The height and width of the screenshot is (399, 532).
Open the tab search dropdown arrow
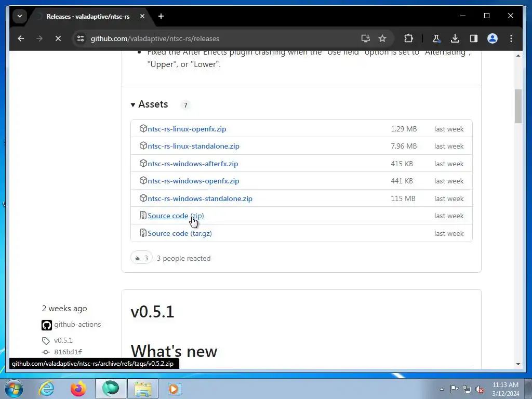pos(20,16)
